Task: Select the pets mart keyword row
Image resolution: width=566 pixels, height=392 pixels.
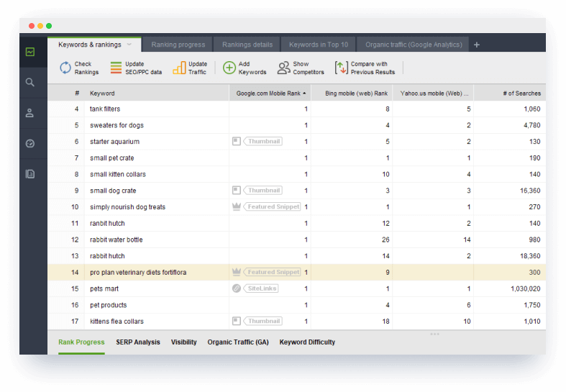Action: 296,288
